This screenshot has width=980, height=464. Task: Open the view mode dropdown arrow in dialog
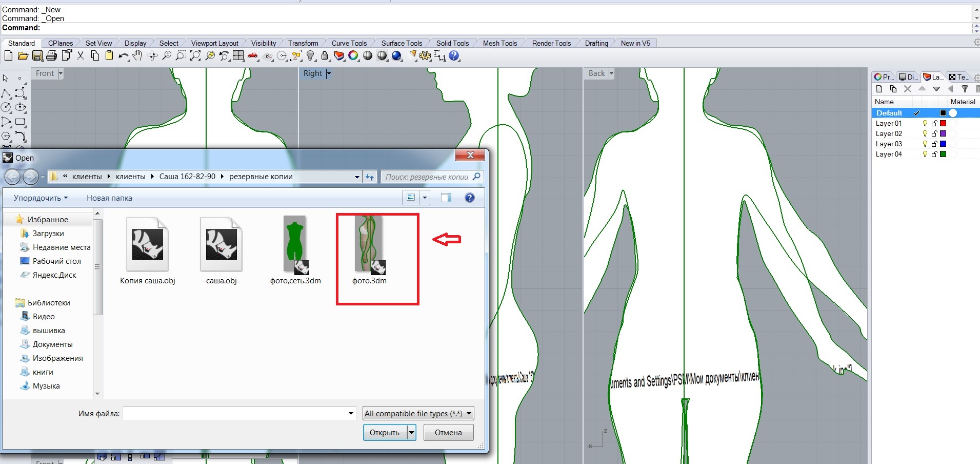[x=425, y=198]
